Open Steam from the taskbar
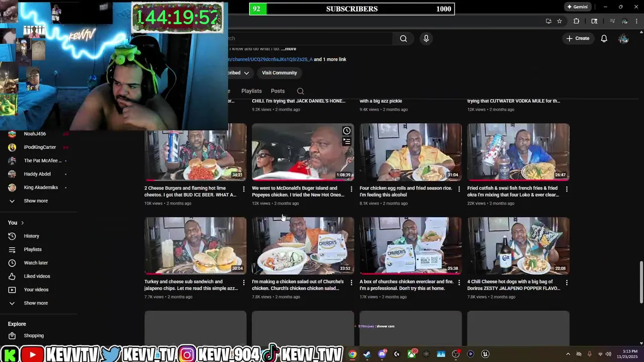Image resolution: width=644 pixels, height=362 pixels. tap(367, 354)
